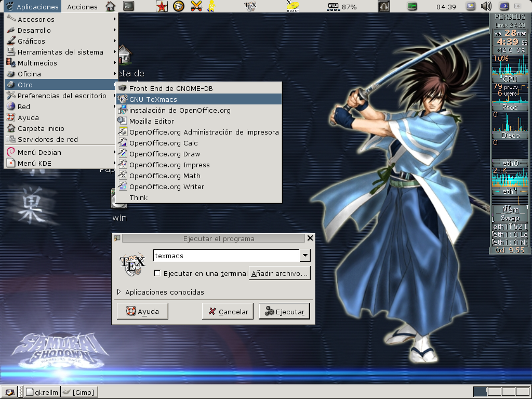The height and width of the screenshot is (399, 532).
Task: Expand the 'Menú Debian' submenu
Action: pos(39,152)
